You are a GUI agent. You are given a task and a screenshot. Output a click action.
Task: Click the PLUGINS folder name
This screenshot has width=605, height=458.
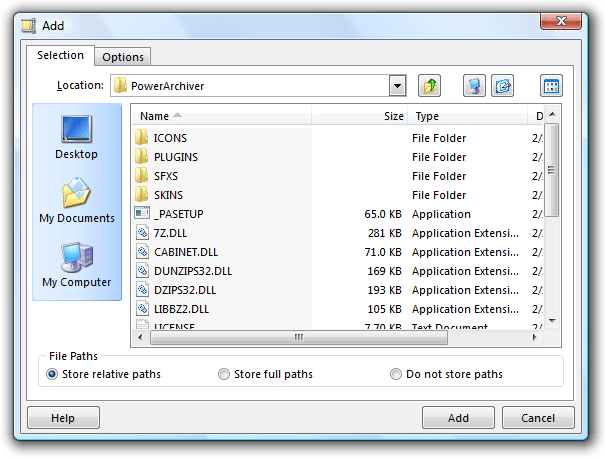176,157
